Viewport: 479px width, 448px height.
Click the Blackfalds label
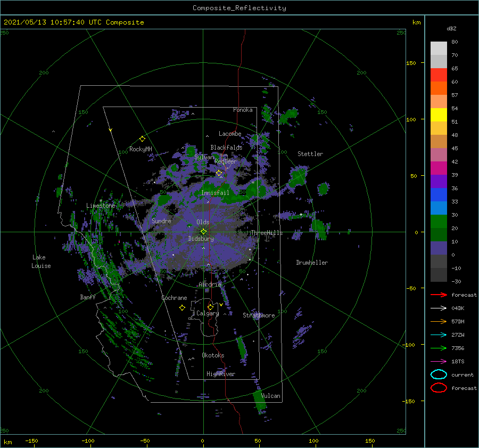(x=226, y=148)
